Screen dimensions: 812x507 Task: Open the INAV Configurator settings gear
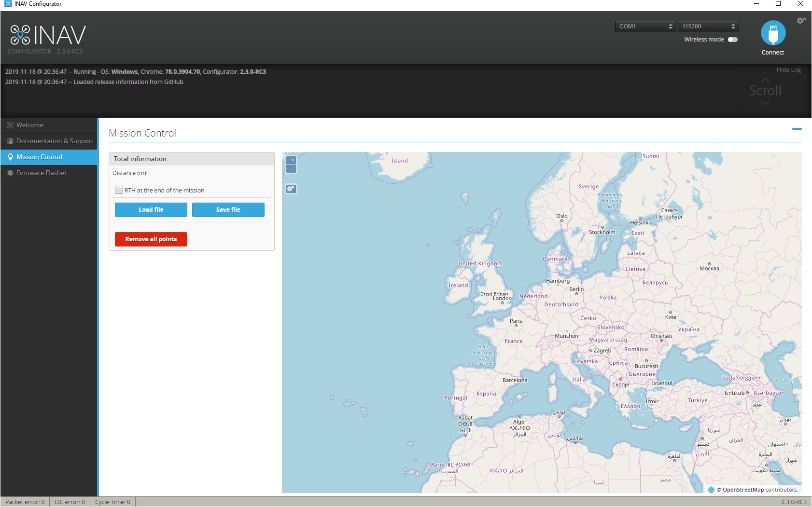[801, 21]
